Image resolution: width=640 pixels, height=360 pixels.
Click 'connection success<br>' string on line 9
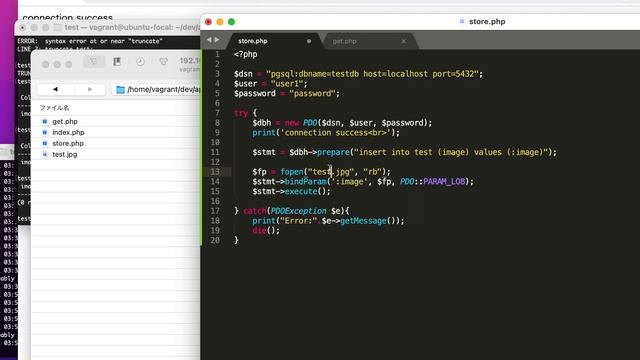coord(336,133)
